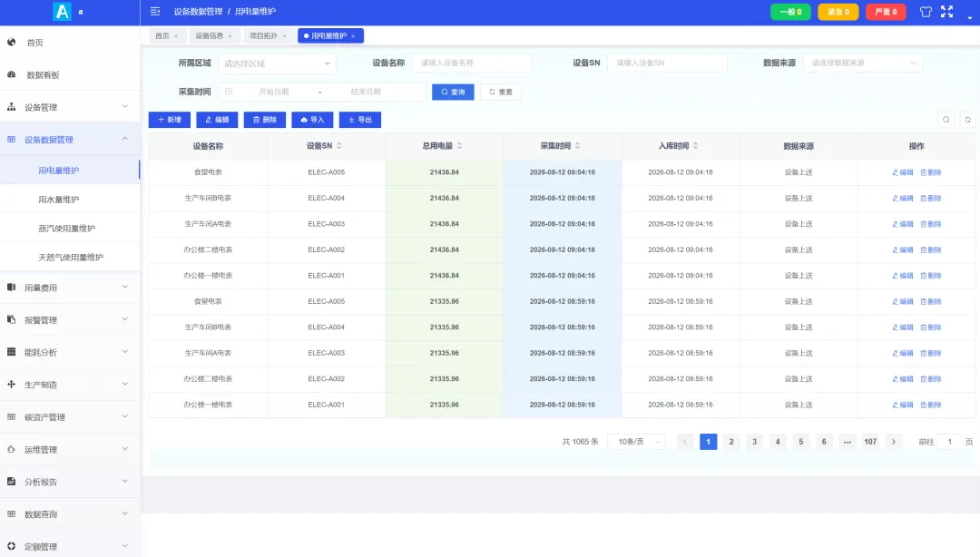
Task: Edit the 08:59:16 ELEC-A001 row
Action: coord(903,406)
